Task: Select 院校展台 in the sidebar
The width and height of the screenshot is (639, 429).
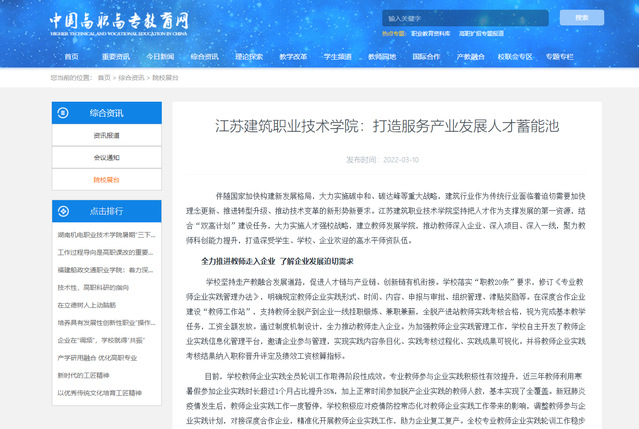Action: point(106,179)
